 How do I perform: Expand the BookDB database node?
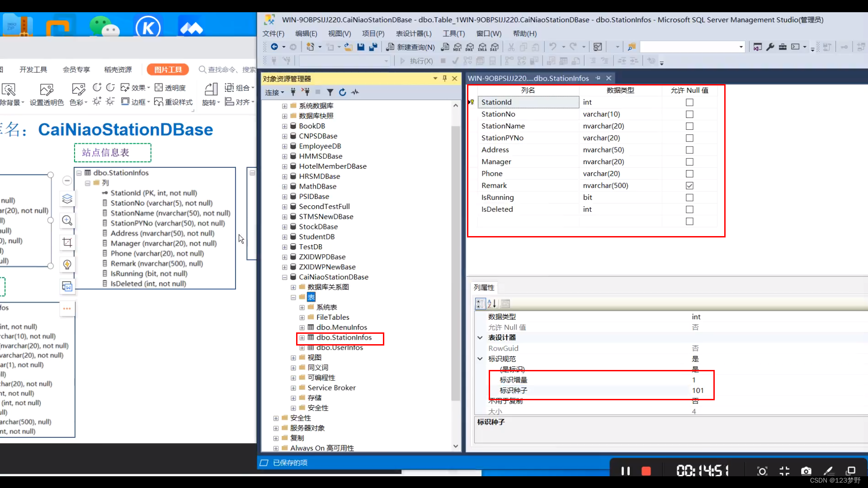click(284, 126)
